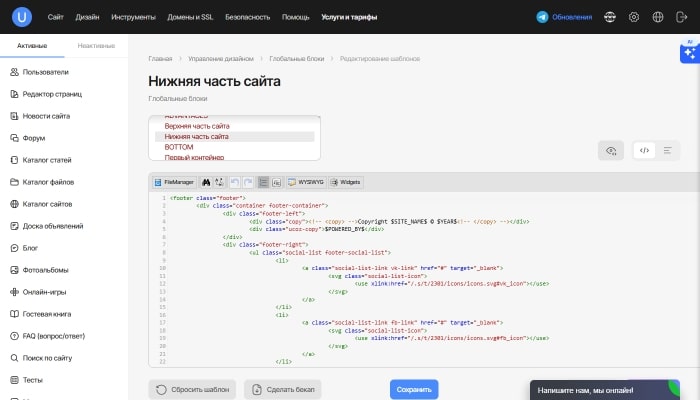Viewport: 700px width, 400px height.
Task: Open search with the binoculars icon
Action: 206,183
